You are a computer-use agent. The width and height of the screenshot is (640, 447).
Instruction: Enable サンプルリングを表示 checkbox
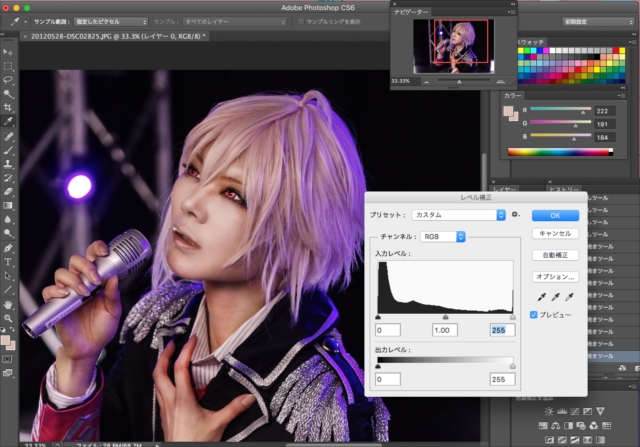[x=301, y=22]
